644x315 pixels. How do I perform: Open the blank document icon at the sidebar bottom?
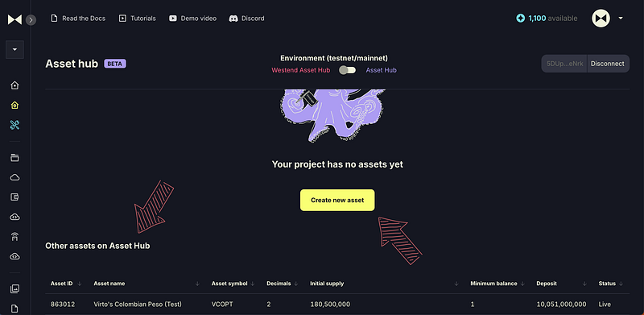[x=14, y=309]
